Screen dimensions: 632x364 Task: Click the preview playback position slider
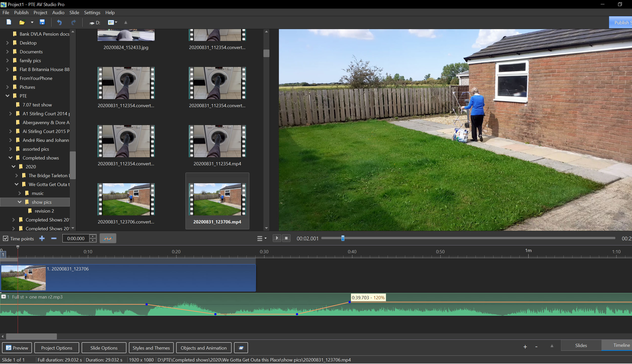(x=343, y=238)
